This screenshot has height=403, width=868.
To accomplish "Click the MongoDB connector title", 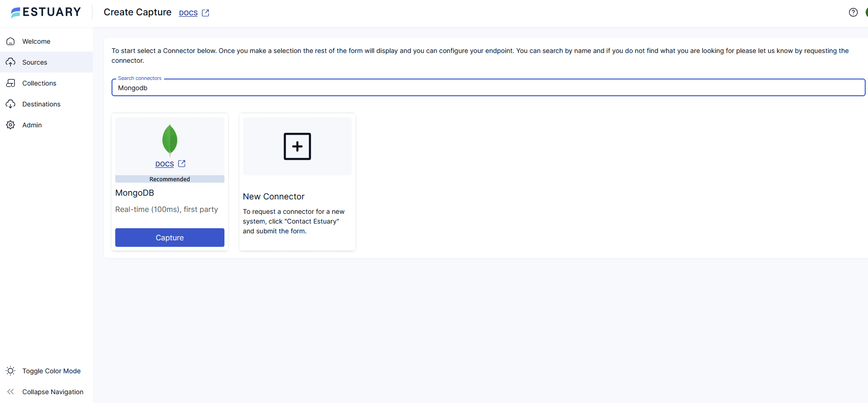I will click(135, 193).
